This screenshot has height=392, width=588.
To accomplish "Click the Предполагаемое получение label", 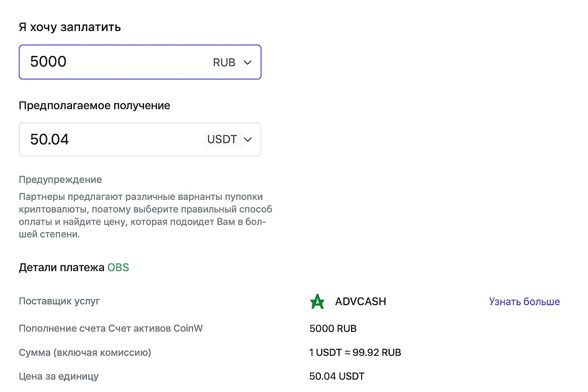I will pyautogui.click(x=94, y=106).
